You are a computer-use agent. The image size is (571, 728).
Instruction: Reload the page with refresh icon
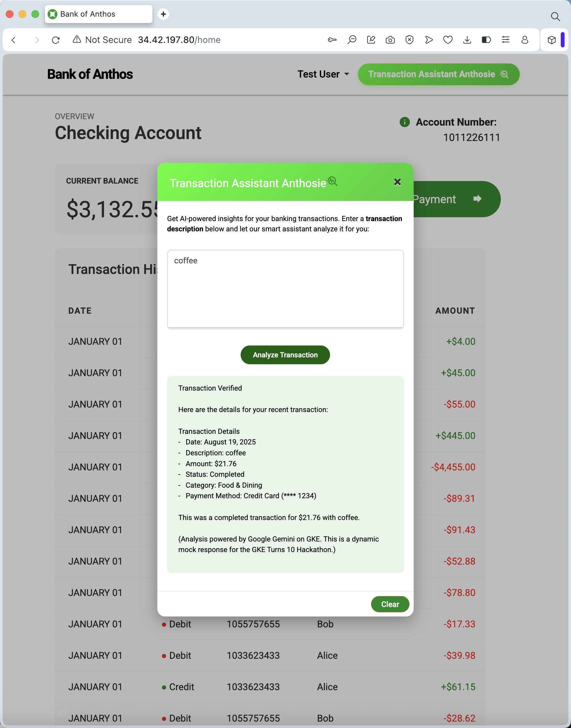[x=56, y=40]
